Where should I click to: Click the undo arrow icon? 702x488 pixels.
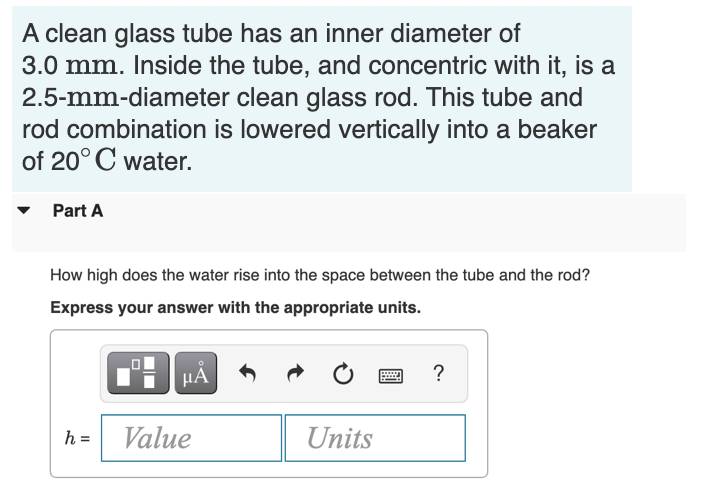pyautogui.click(x=248, y=376)
